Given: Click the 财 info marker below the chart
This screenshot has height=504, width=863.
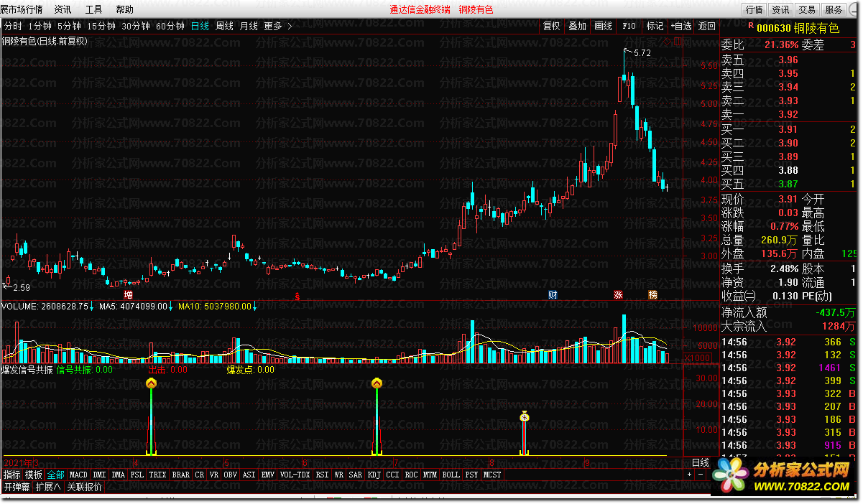Looking at the screenshot, I should [553, 294].
